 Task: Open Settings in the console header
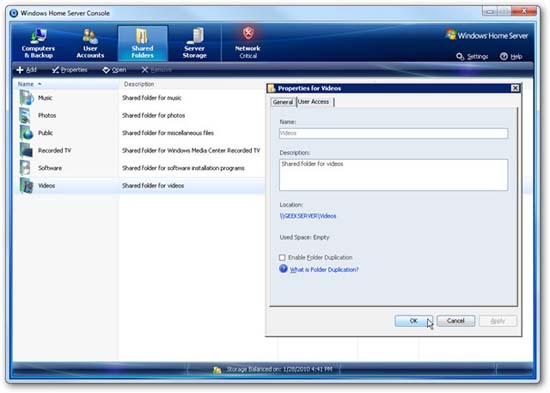pos(472,56)
